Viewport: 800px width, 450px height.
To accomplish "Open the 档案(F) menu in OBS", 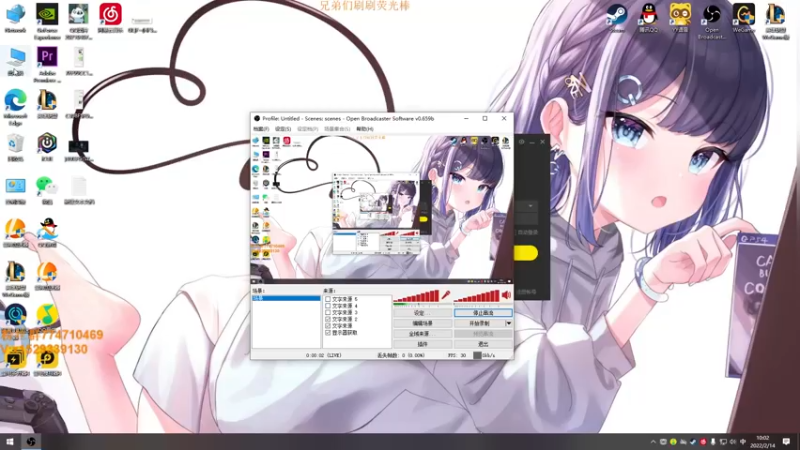I will (x=261, y=129).
